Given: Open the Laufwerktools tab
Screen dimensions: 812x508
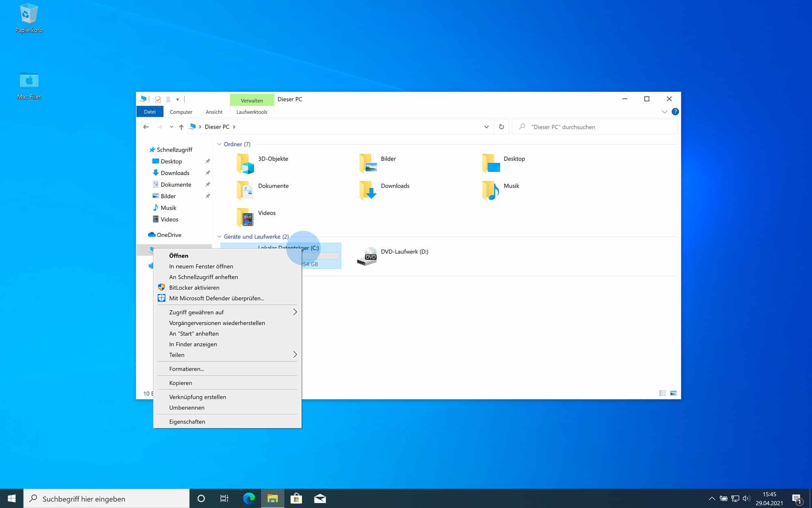Looking at the screenshot, I should tap(252, 112).
